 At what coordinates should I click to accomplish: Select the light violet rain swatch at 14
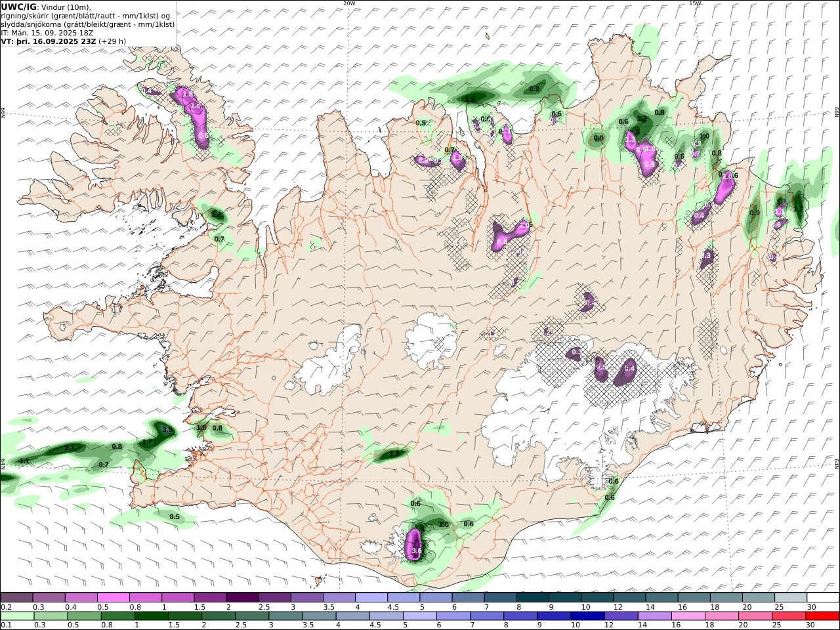click(x=654, y=616)
